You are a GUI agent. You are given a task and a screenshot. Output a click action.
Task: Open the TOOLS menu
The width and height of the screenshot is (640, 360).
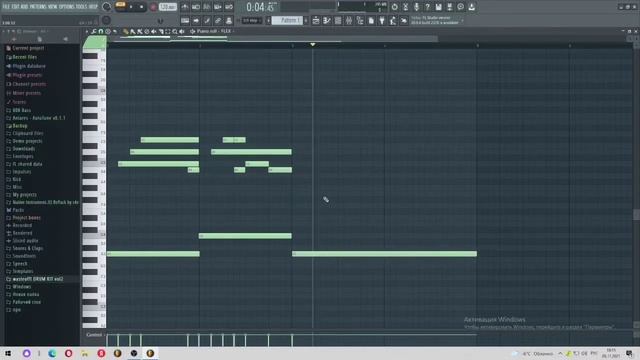click(x=82, y=7)
